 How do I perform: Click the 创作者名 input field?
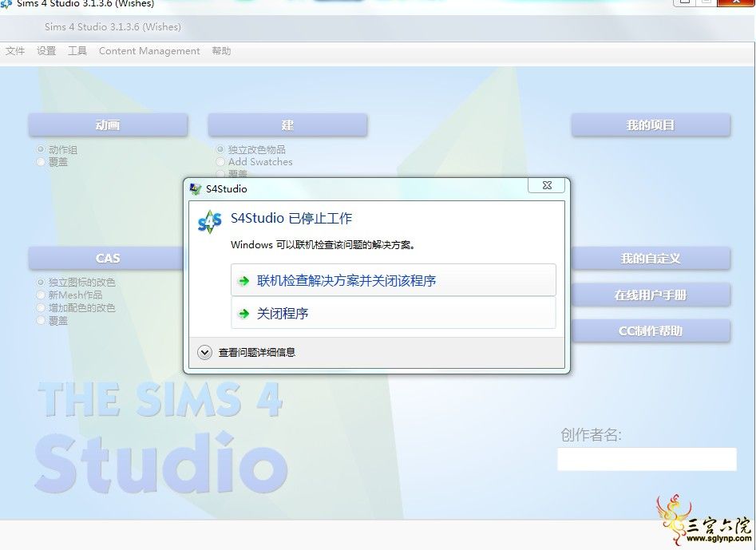(x=647, y=459)
